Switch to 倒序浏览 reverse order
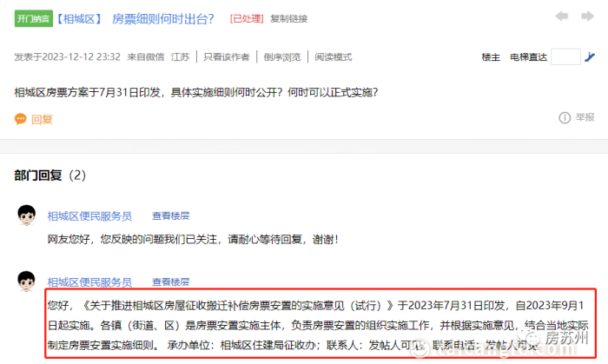 coord(281,57)
